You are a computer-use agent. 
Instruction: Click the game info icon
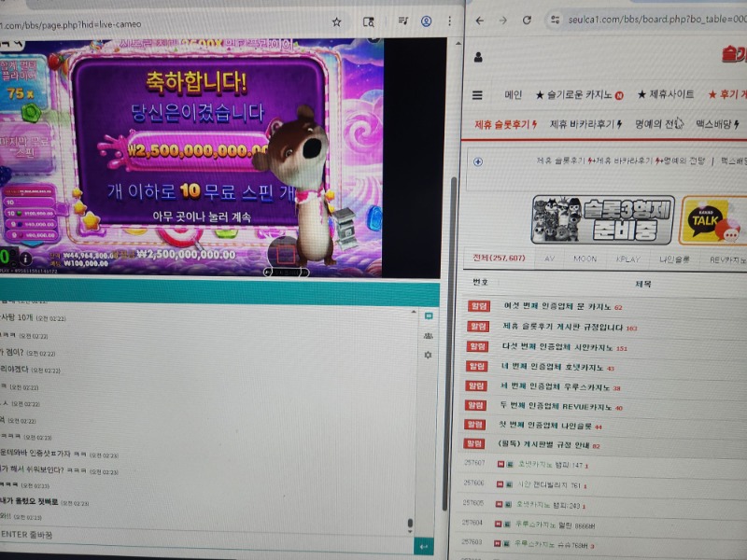25,259
